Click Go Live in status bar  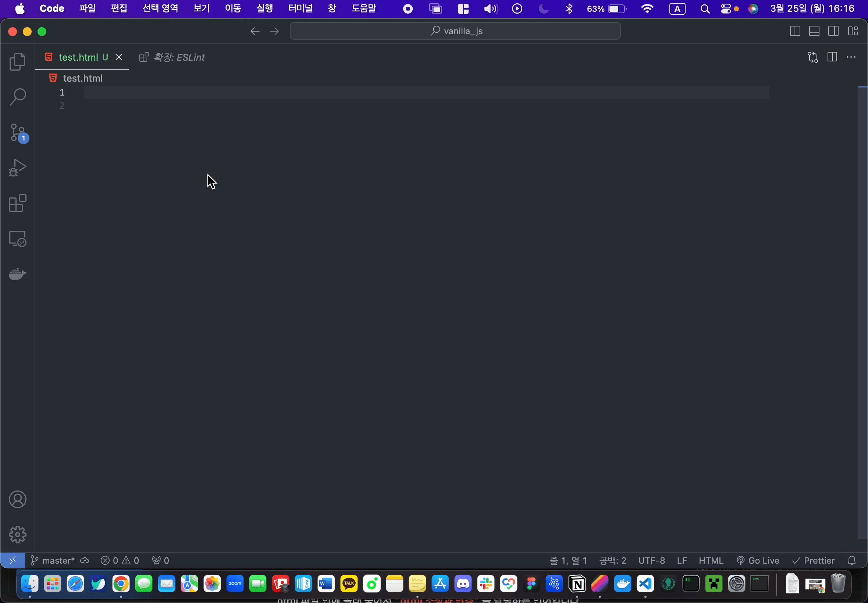coord(758,560)
